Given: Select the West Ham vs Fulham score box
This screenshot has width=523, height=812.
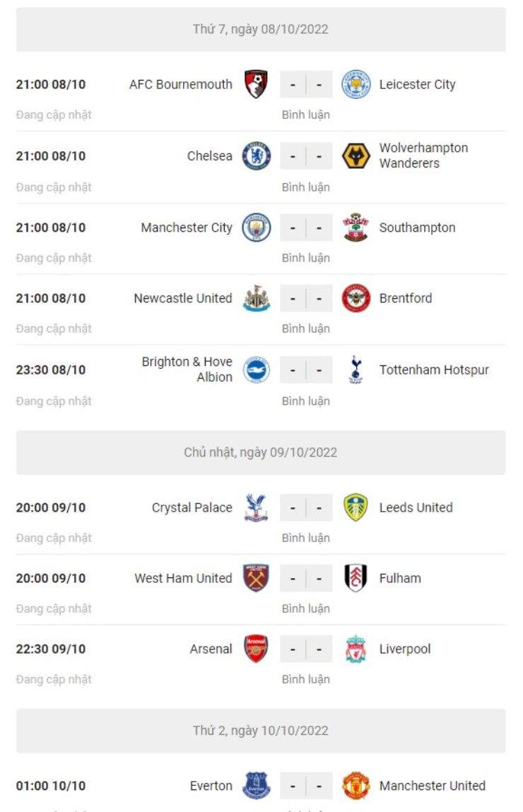Looking at the screenshot, I should coord(306,578).
